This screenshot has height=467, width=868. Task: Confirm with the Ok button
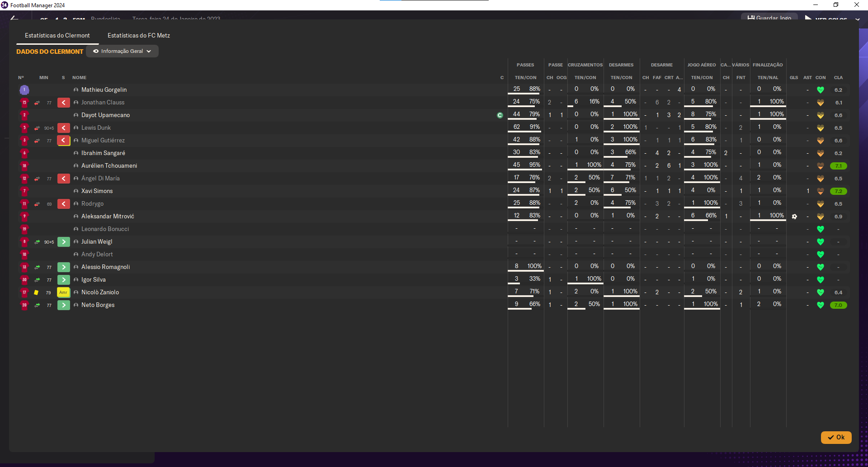[836, 437]
